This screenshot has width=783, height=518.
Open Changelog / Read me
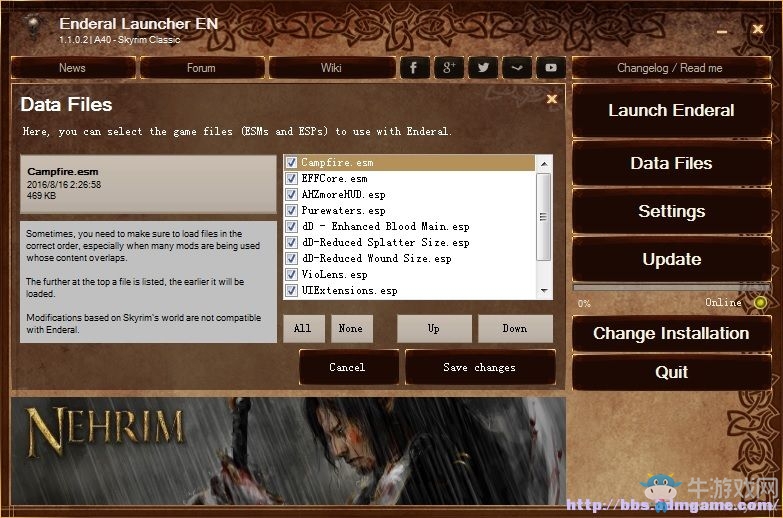point(671,68)
